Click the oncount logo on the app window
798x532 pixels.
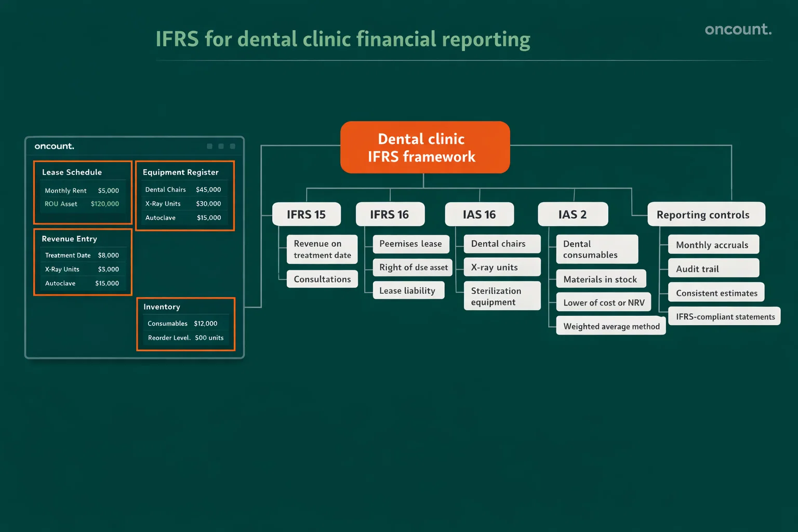(x=54, y=146)
